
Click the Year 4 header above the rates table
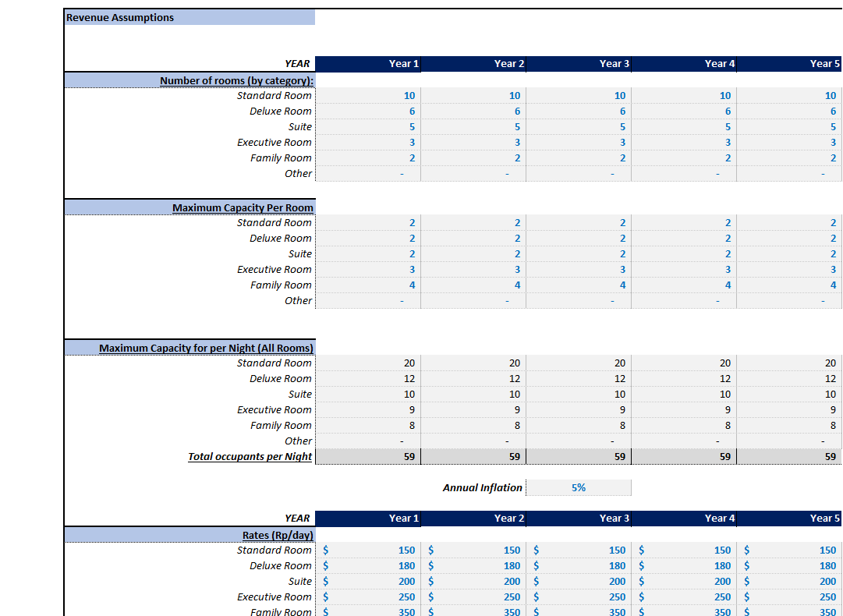tap(684, 519)
